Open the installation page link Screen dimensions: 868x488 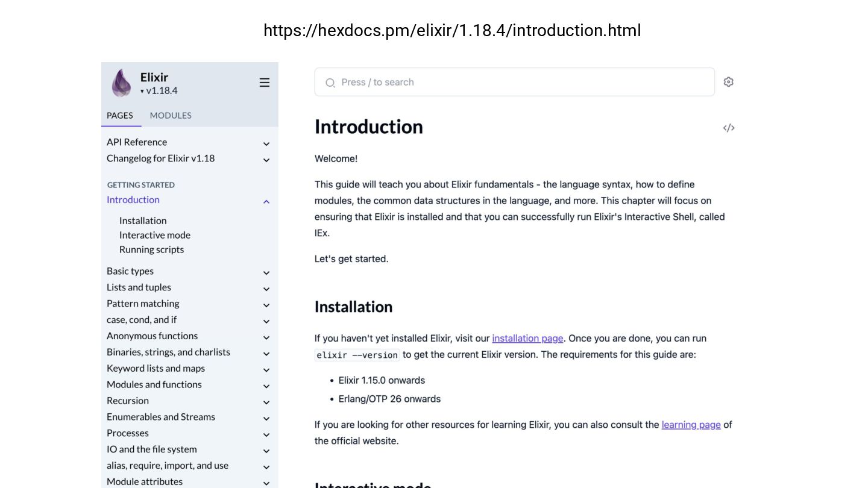pyautogui.click(x=527, y=338)
